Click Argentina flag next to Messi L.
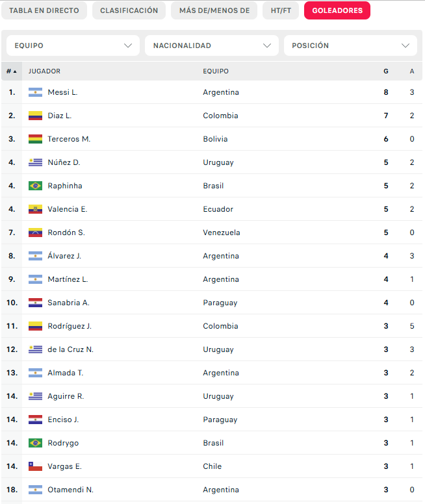This screenshot has width=425, height=504. pos(35,92)
